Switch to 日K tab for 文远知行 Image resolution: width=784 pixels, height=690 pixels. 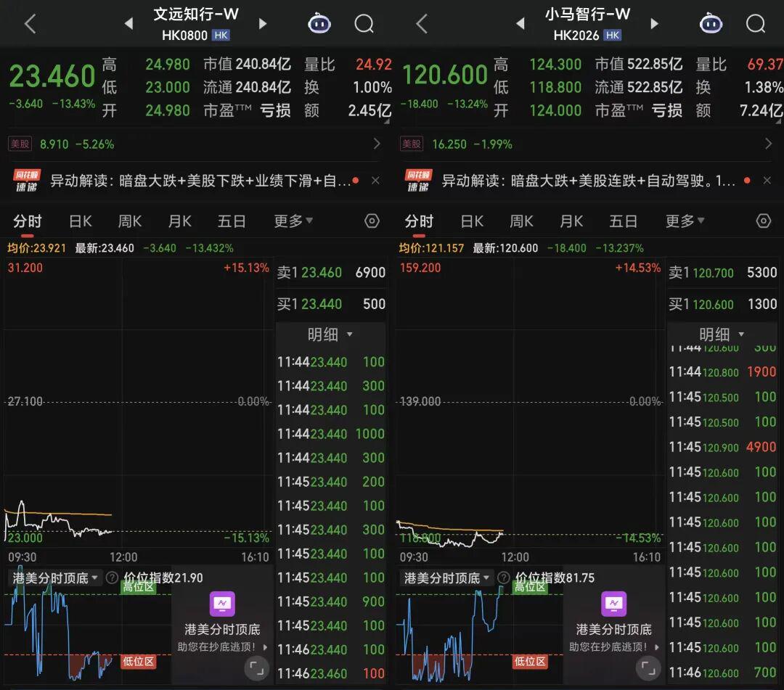click(x=81, y=221)
